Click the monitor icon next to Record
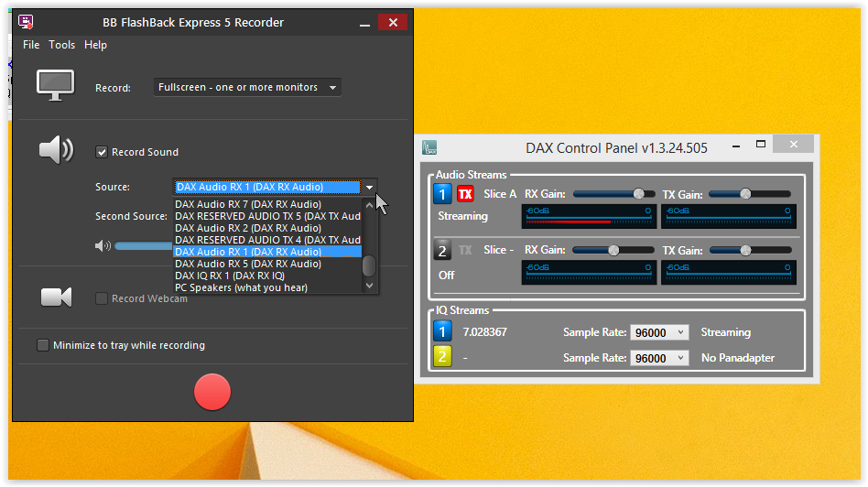Viewport: 868px width, 487px height. pos(55,85)
